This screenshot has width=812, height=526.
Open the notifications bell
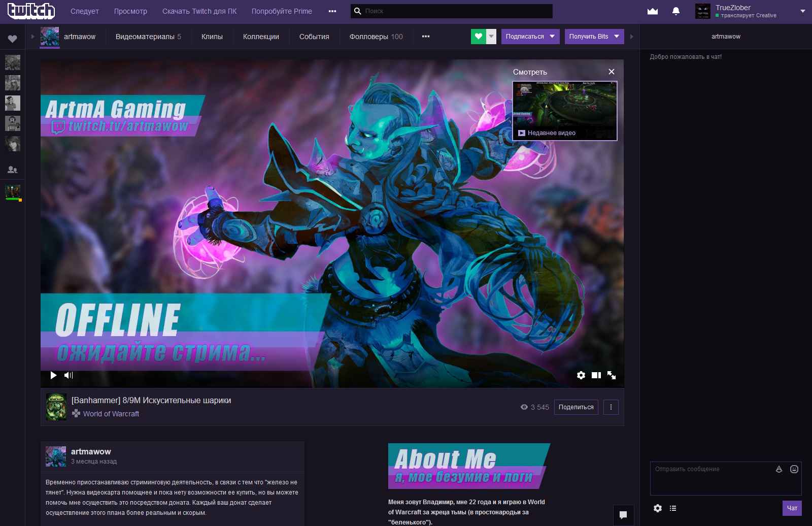tap(675, 11)
